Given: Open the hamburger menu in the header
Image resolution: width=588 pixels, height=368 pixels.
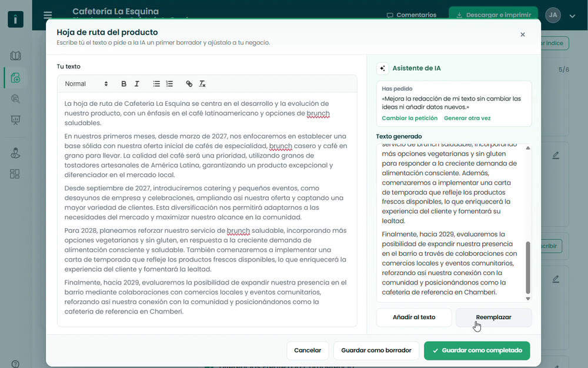Looking at the screenshot, I should pos(48,15).
